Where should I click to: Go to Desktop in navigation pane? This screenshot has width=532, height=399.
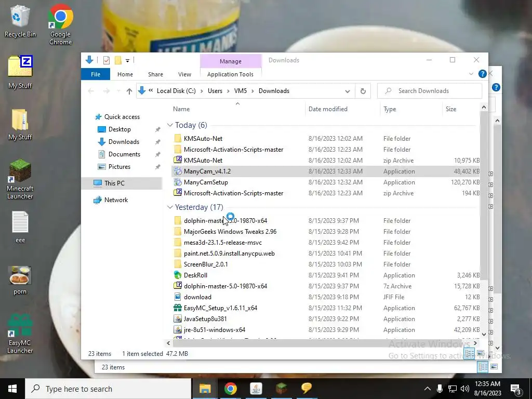click(x=119, y=129)
